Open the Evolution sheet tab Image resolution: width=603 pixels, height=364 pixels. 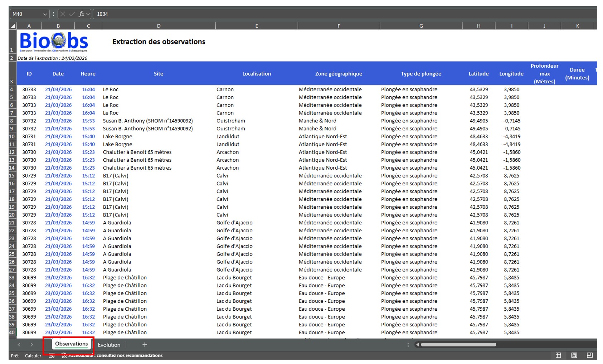coord(109,345)
